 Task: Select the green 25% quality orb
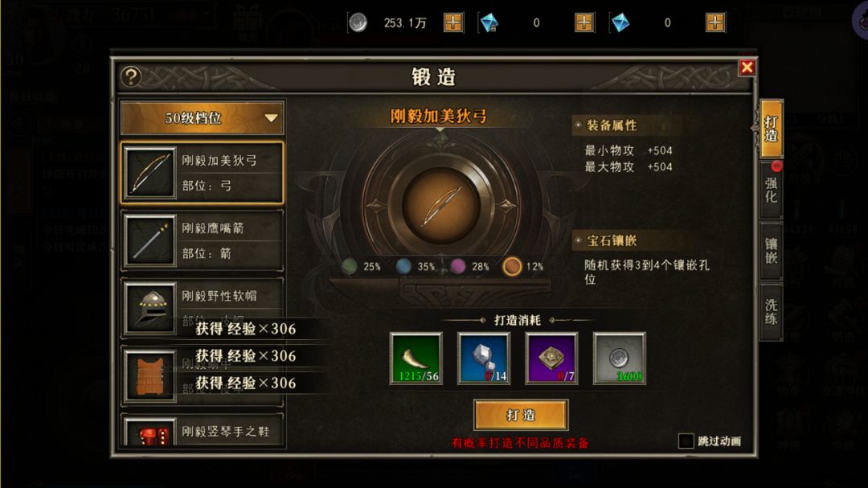[350, 266]
